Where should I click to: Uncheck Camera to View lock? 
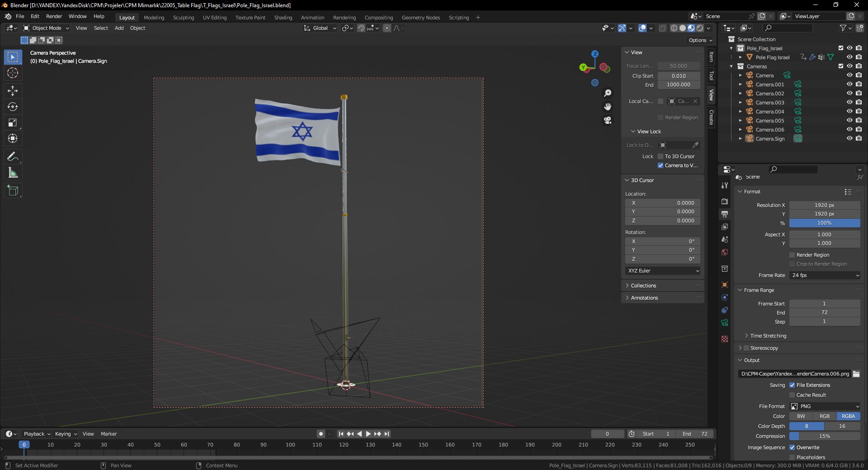pos(660,165)
